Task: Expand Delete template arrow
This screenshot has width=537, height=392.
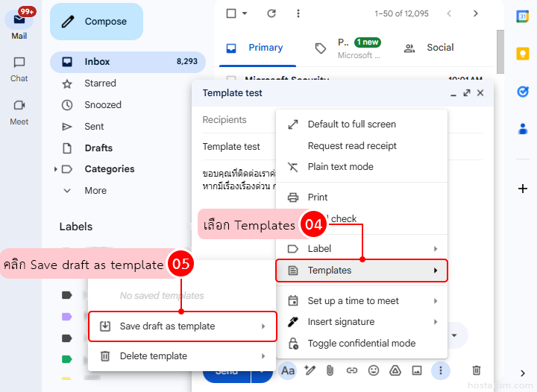Action: (263, 356)
